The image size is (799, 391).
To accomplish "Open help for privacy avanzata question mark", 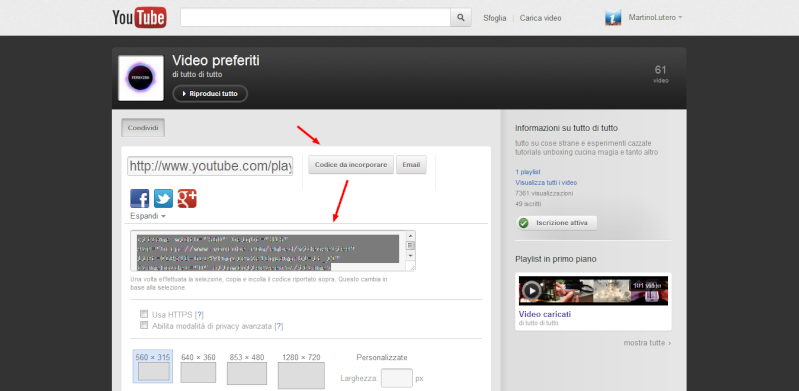I will (279, 326).
